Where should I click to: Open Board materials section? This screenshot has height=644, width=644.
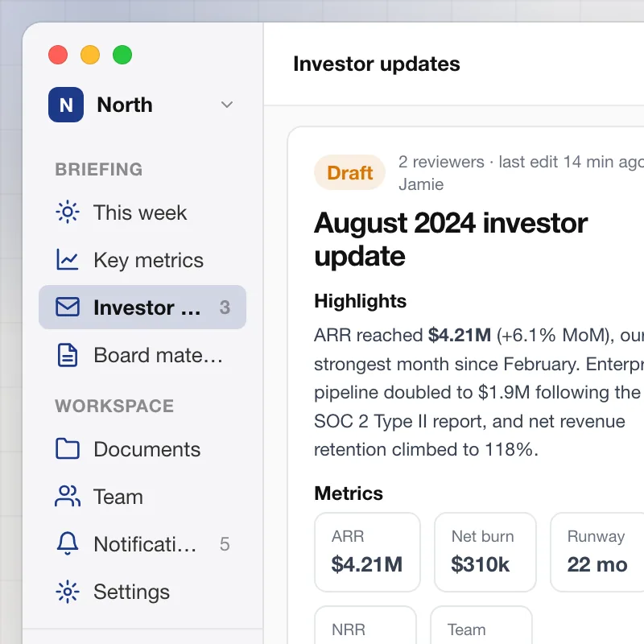click(158, 355)
